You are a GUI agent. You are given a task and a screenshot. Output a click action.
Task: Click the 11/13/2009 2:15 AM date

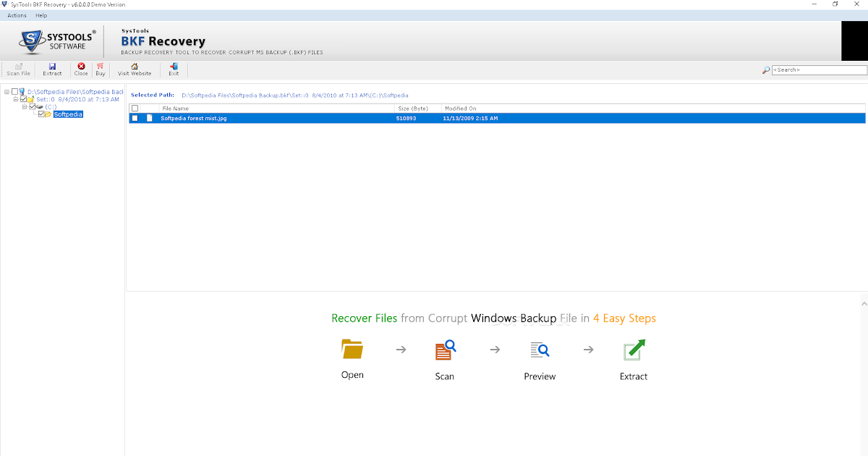(x=470, y=118)
